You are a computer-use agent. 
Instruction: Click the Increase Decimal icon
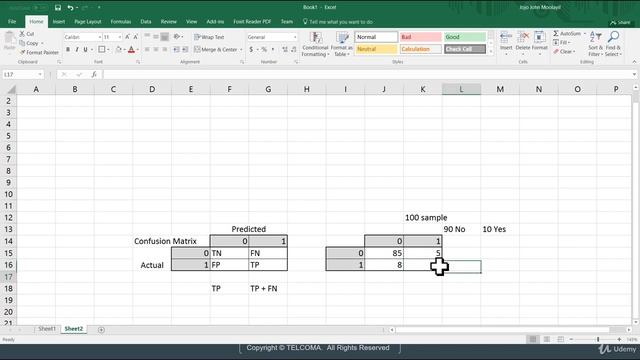coord(284,49)
